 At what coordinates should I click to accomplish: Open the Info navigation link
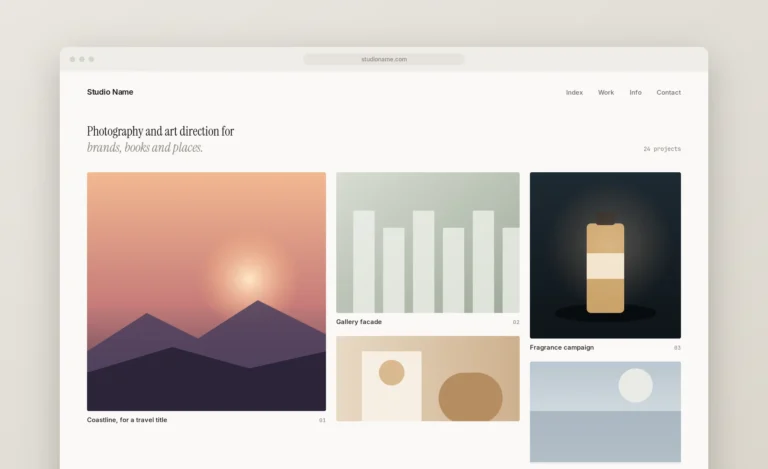[x=635, y=93]
